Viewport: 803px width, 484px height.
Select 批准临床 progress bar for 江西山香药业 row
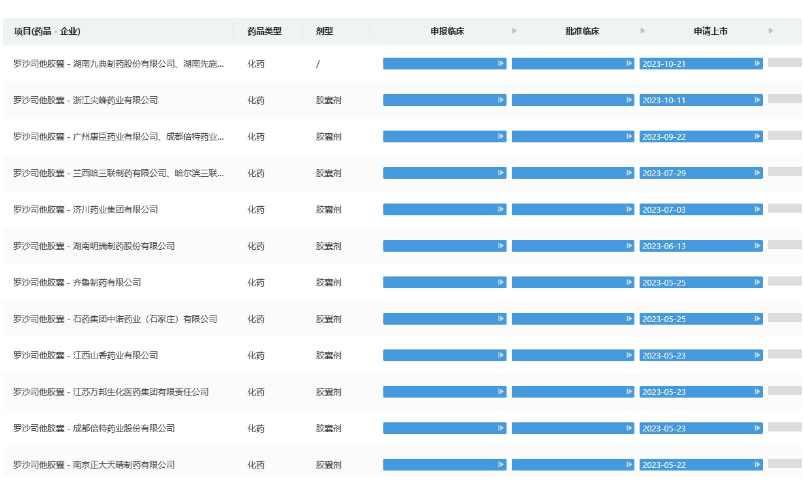(x=572, y=356)
